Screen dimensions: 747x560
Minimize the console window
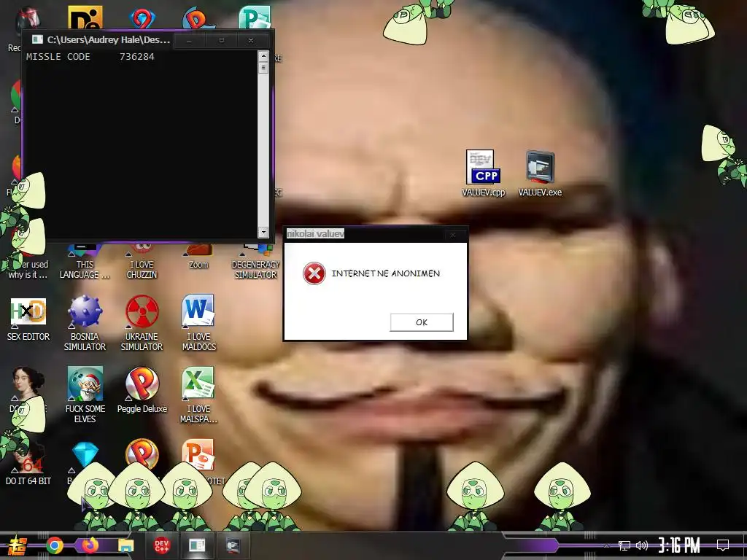(189, 41)
